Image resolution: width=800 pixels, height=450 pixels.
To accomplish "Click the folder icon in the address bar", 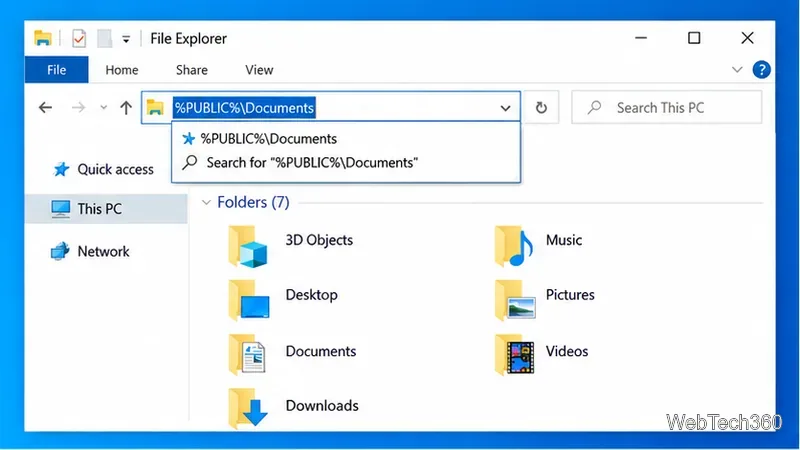I will (155, 108).
